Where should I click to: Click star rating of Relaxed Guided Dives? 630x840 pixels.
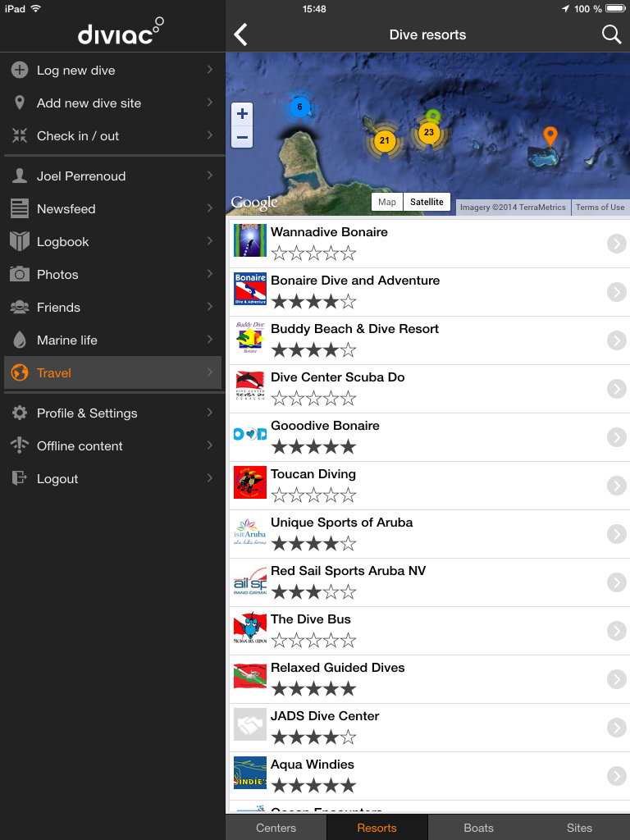point(313,688)
